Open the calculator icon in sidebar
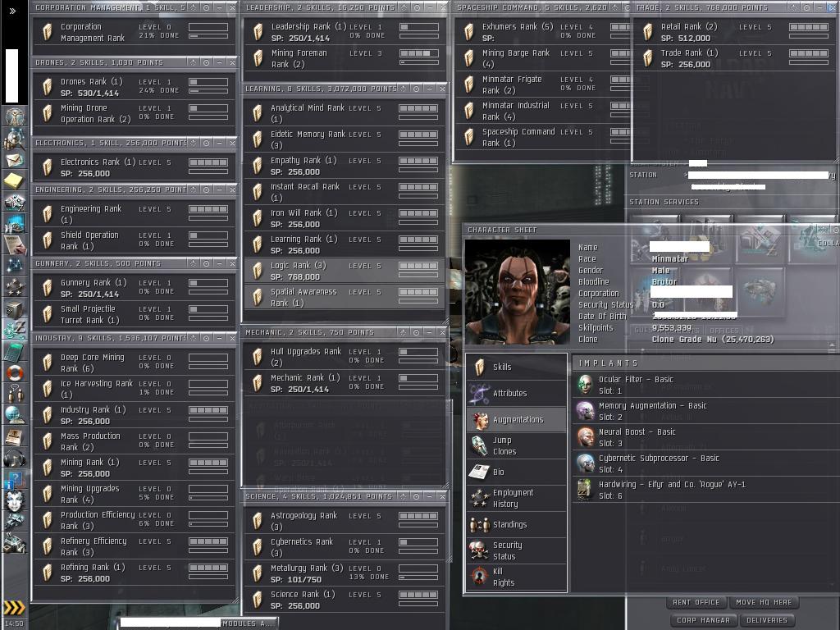 (14, 351)
